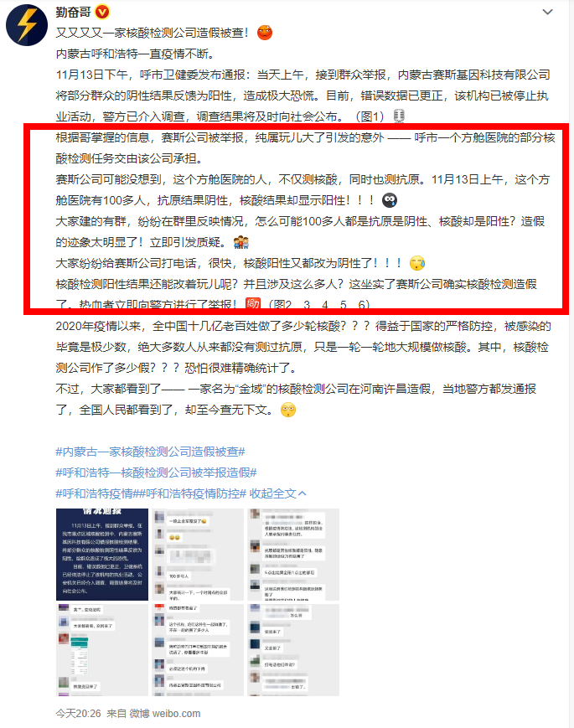Click the sweating face emoji
574x728 pixels.
(417, 263)
